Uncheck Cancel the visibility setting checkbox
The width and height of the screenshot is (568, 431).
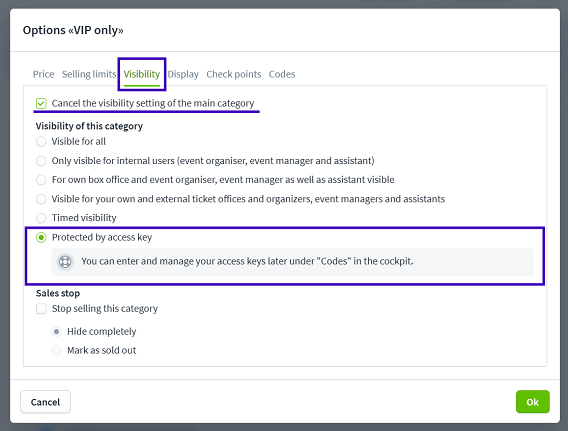point(41,104)
